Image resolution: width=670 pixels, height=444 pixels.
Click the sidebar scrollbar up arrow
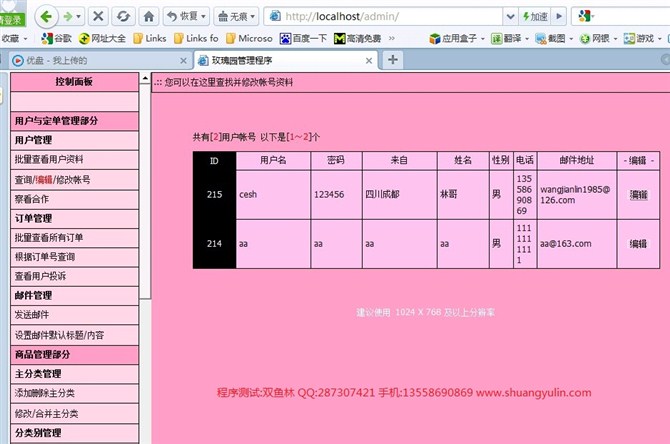[x=145, y=79]
